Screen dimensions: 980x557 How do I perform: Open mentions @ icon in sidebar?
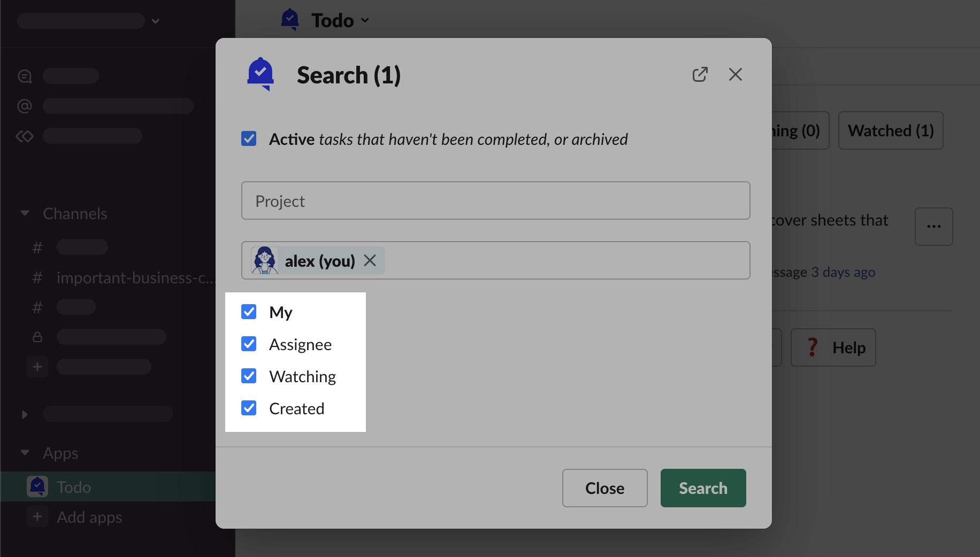click(x=25, y=106)
